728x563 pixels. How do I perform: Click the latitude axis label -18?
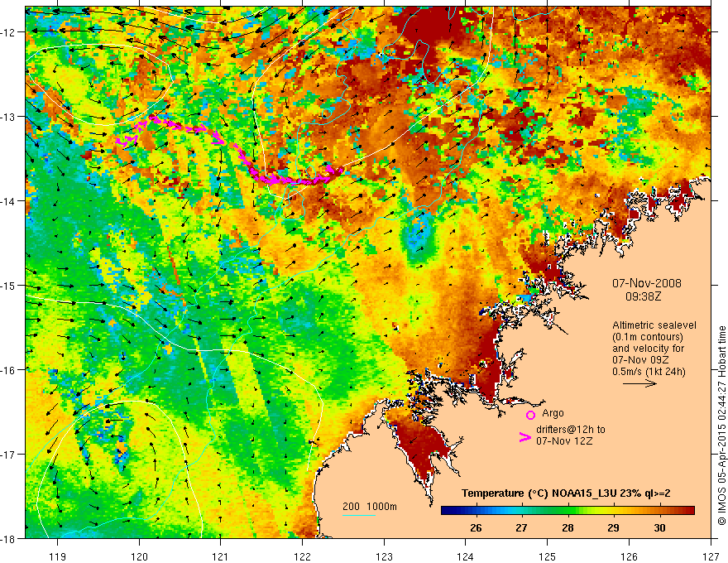(x=8, y=538)
